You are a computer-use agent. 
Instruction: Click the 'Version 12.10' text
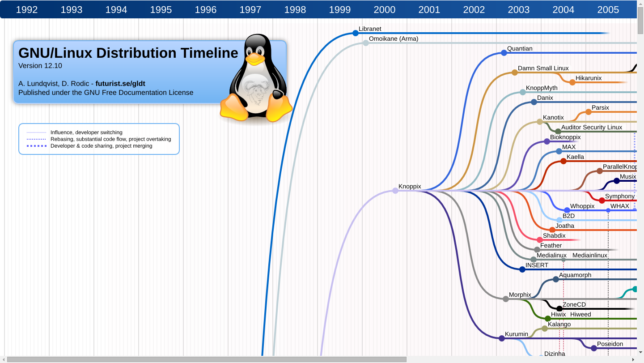click(x=40, y=66)
